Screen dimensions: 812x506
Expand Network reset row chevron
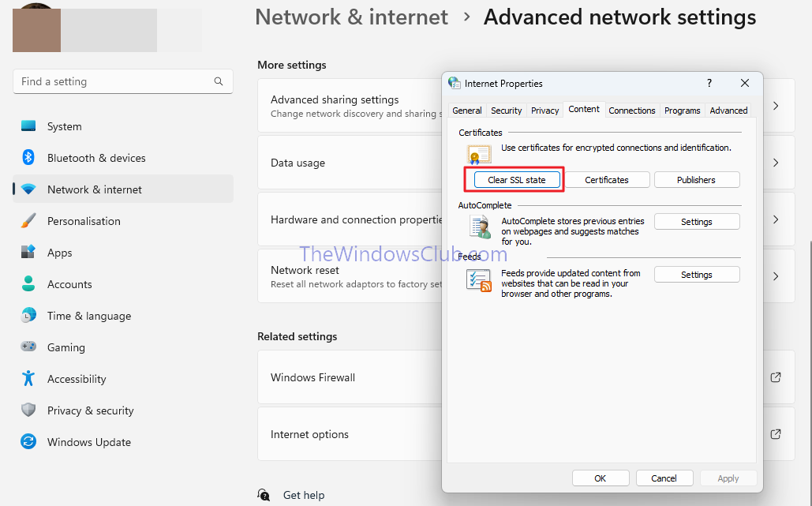[x=775, y=276]
